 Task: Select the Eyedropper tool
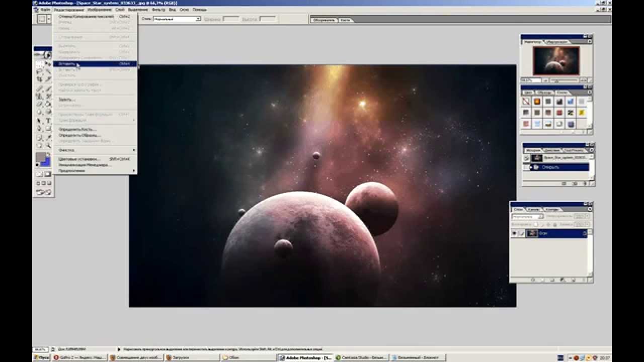point(48,137)
